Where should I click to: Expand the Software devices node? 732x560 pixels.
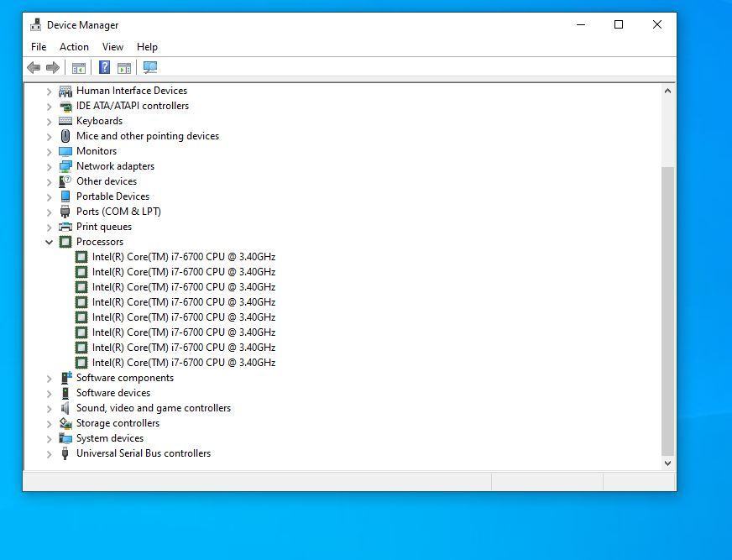(49, 394)
